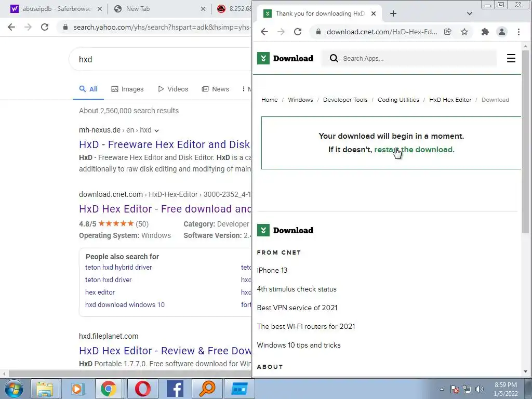Open 'HxD Hex Editor - Free download' result
Viewport: 532px width, 399px height.
pyautogui.click(x=165, y=209)
